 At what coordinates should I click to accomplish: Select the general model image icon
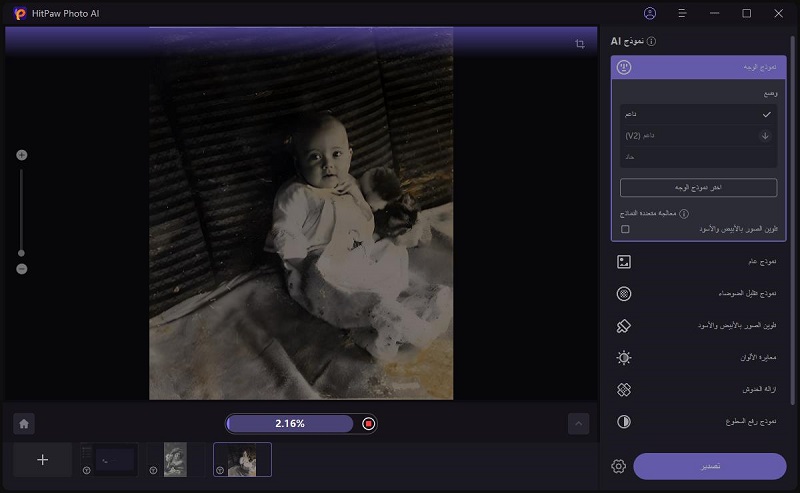tap(624, 262)
